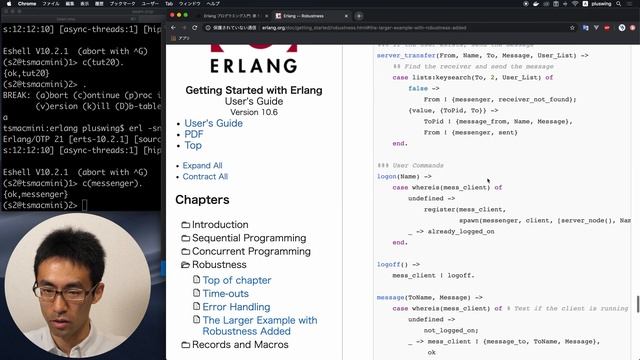Click '{ok,tut20}' output in terminal
Screen dimensions: 640x360
[x=26, y=73]
